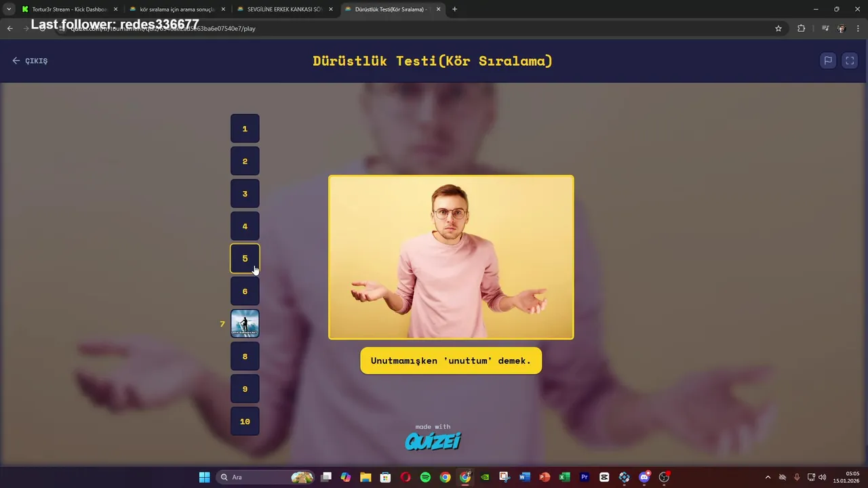Place item in rank slot 1
868x488 pixels.
pyautogui.click(x=245, y=129)
